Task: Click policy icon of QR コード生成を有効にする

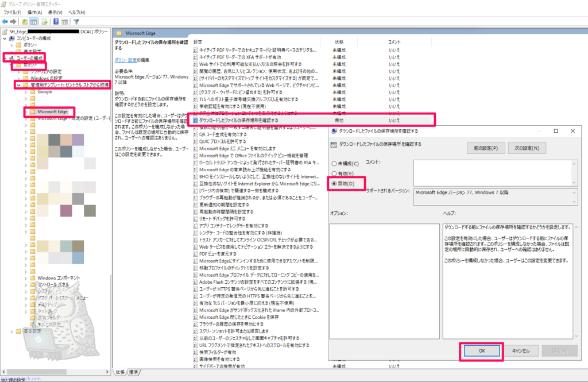Action: pyautogui.click(x=195, y=134)
